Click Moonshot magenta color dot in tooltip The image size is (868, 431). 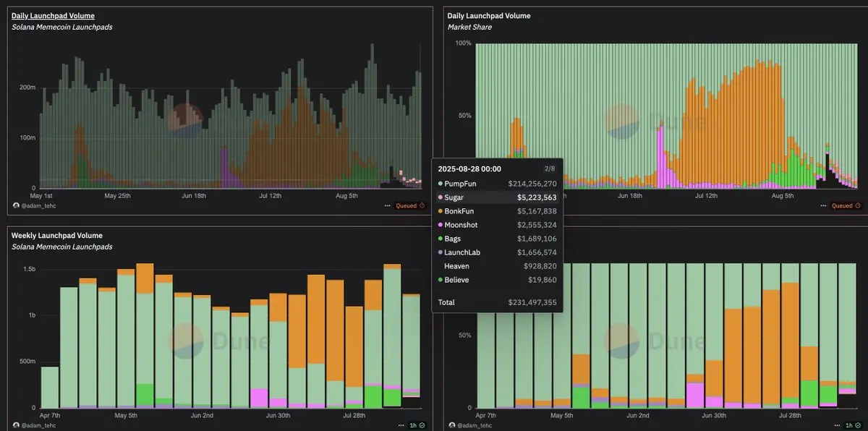(441, 225)
